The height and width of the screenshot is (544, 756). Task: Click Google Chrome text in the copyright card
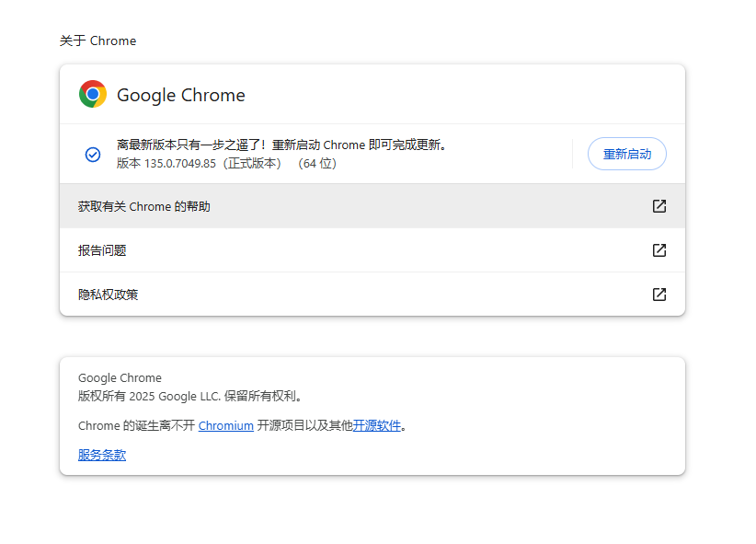click(120, 378)
